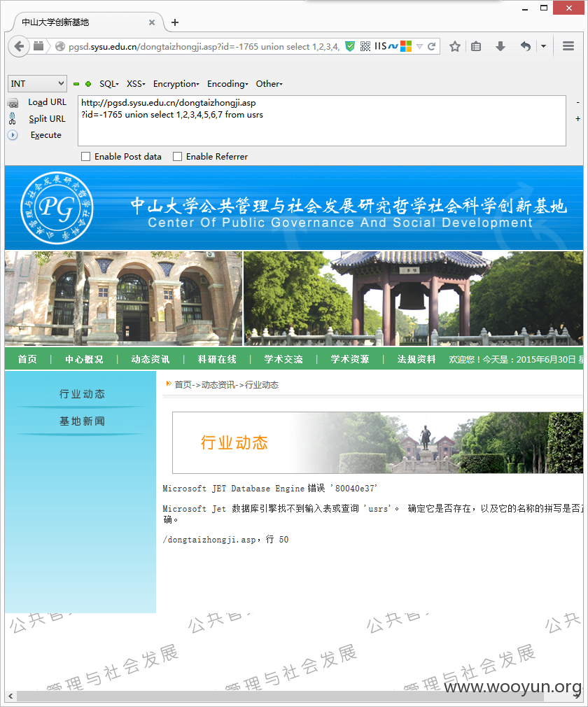Click the Execute play icon

(13, 135)
